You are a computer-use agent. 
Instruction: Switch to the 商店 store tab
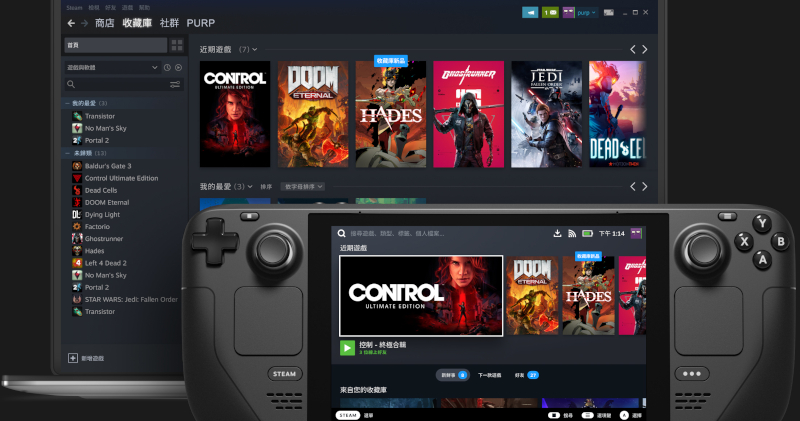pos(105,23)
